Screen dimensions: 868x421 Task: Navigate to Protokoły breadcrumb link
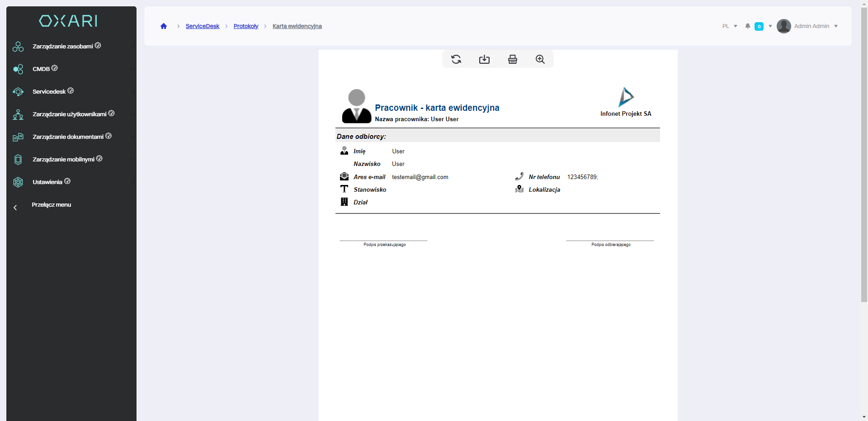coord(246,26)
